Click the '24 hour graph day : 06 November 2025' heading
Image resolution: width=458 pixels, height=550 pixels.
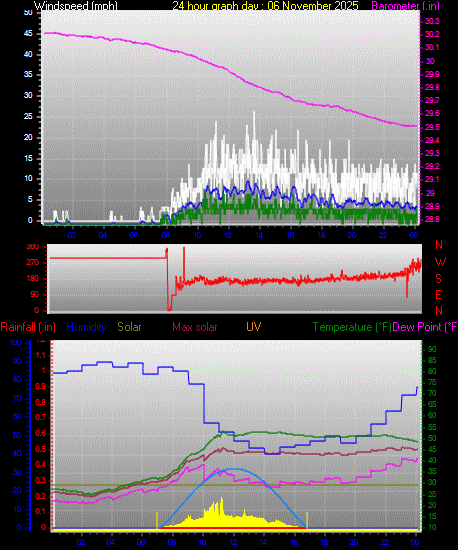[265, 5]
